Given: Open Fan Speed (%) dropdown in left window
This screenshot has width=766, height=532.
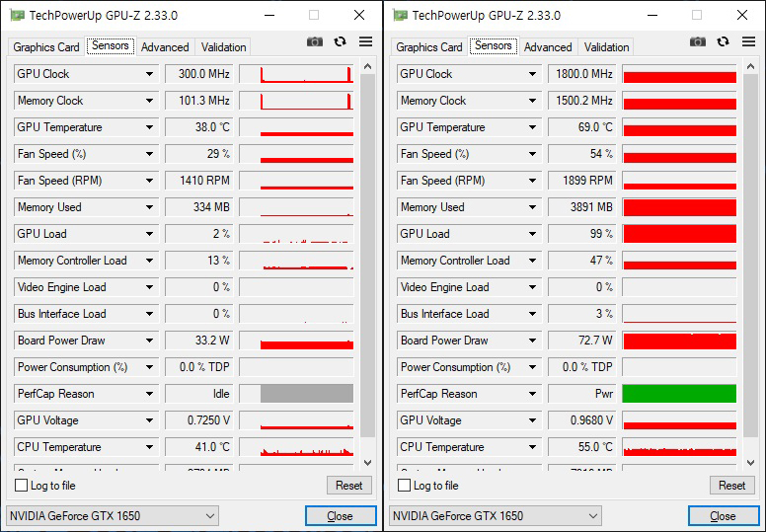Looking at the screenshot, I should [x=149, y=154].
